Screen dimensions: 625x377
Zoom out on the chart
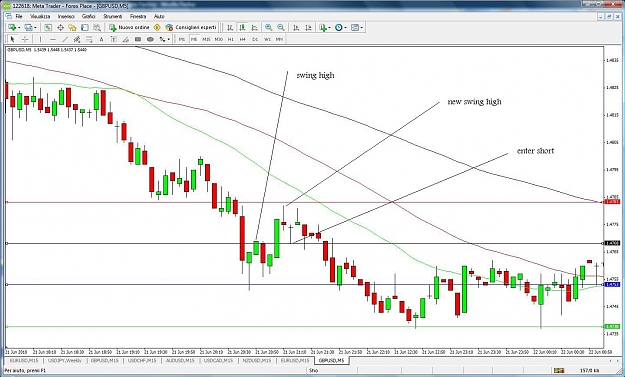point(281,27)
